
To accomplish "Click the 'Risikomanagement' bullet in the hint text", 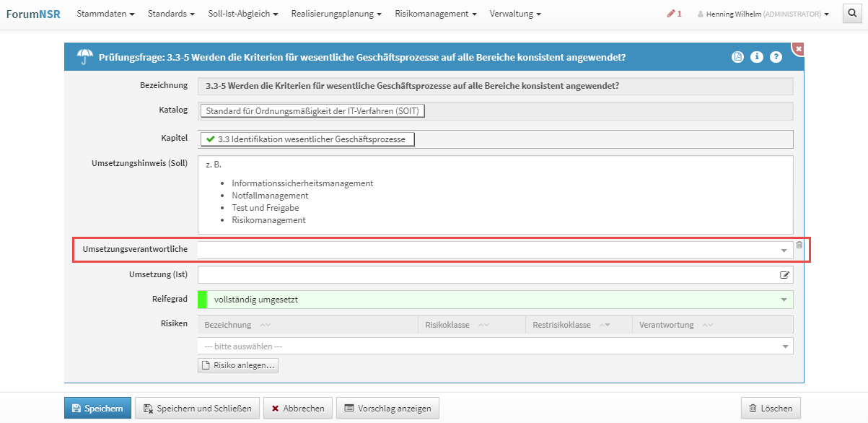I will click(268, 220).
